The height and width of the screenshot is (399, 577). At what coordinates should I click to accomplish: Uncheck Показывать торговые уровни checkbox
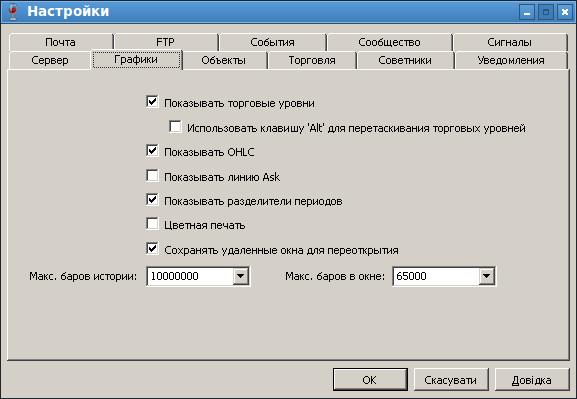[152, 102]
